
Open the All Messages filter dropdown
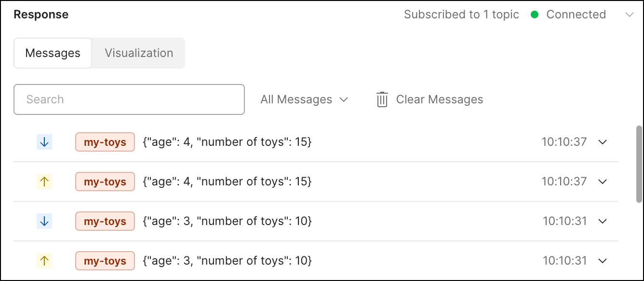click(304, 99)
